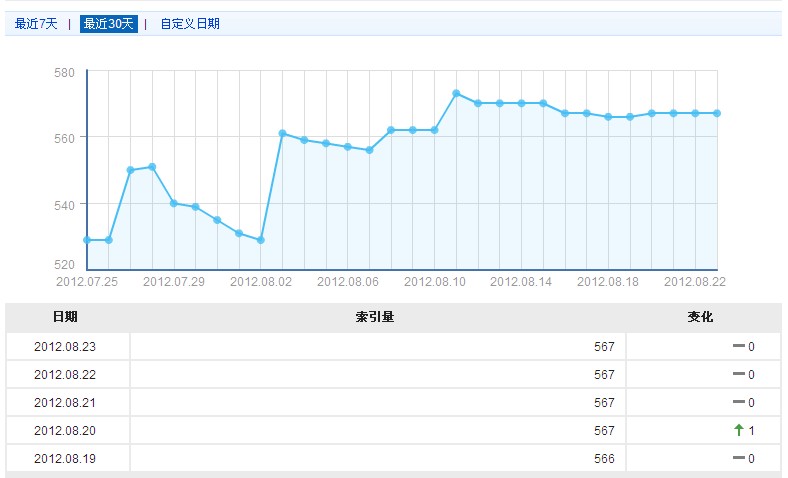788x478 pixels.
Task: Click the 2012.08.10 x-axis label
Action: tap(434, 282)
